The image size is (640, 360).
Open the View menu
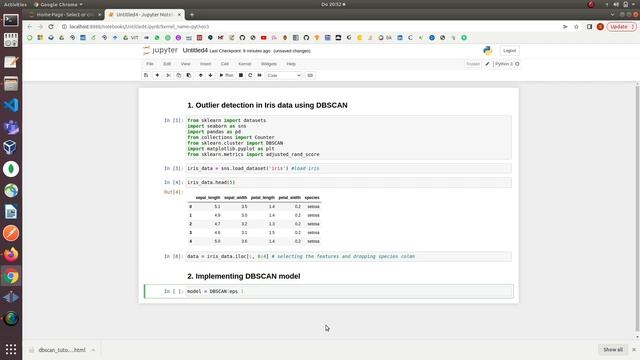(185, 64)
